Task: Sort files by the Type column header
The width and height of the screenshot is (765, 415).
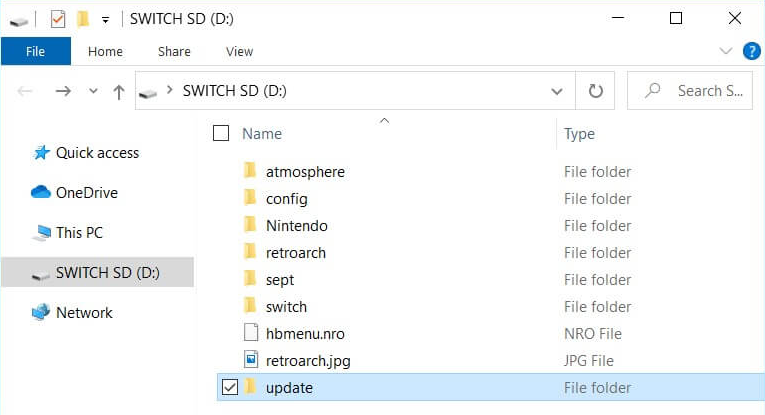Action: coord(580,134)
